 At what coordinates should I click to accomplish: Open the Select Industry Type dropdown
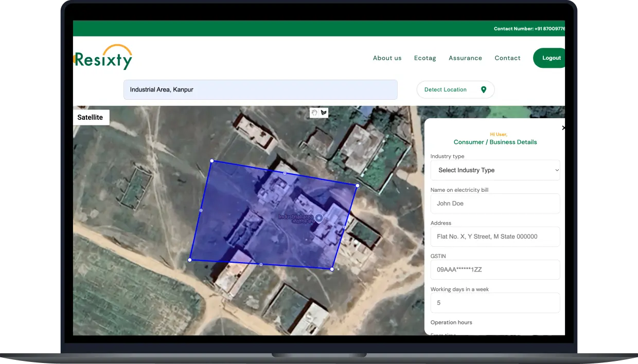tap(495, 170)
